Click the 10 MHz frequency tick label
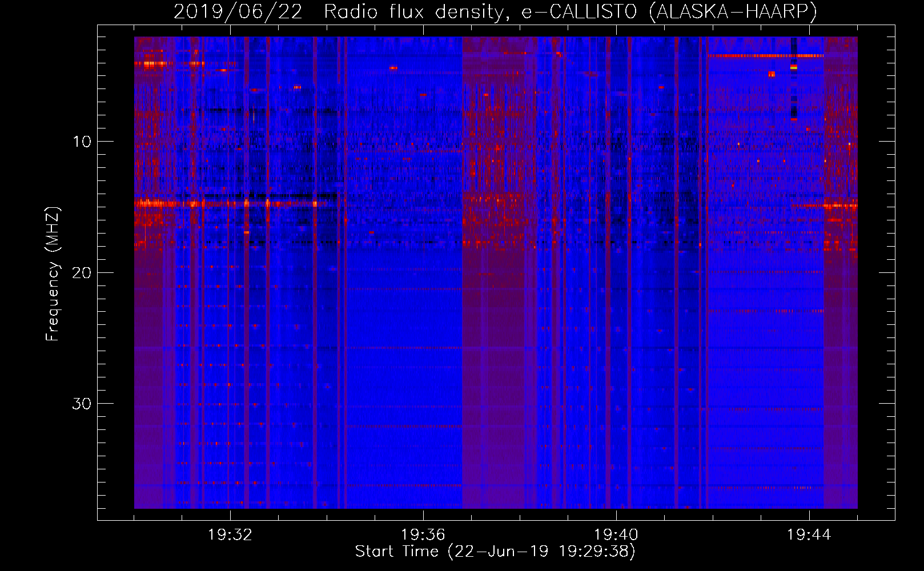Image resolution: width=924 pixels, height=571 pixels. click(x=82, y=142)
